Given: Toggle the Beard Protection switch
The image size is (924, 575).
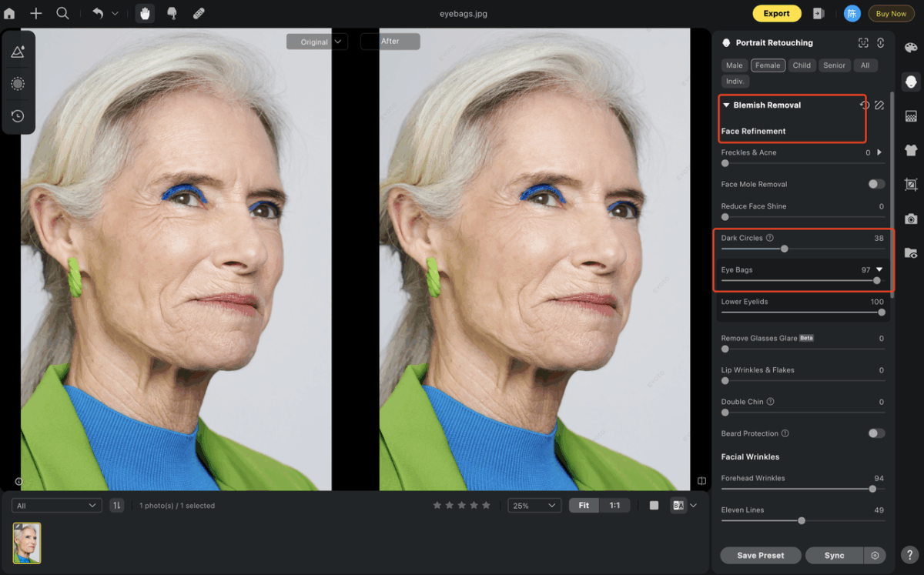Looking at the screenshot, I should [876, 433].
